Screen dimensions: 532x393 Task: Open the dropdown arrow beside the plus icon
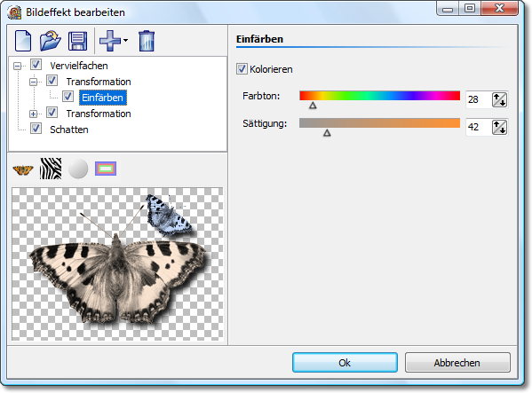(125, 41)
